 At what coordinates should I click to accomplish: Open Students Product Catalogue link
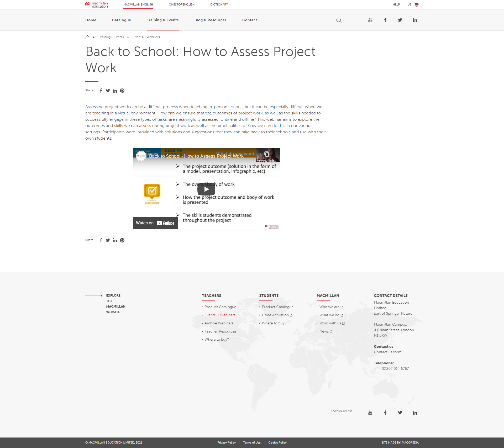pos(278,307)
